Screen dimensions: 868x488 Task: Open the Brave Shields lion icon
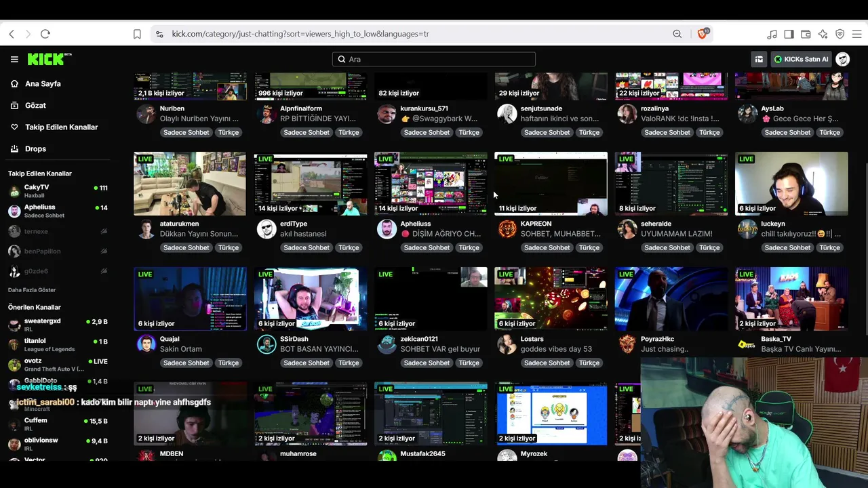(x=703, y=34)
